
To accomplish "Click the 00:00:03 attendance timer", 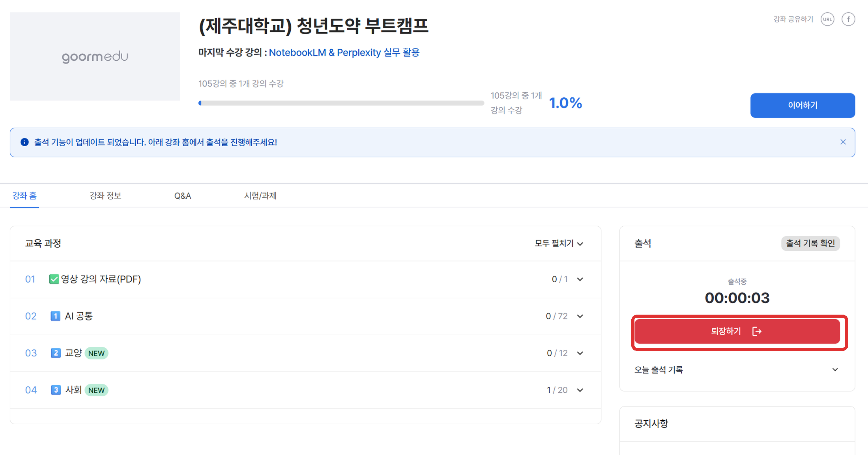I will tap(737, 298).
